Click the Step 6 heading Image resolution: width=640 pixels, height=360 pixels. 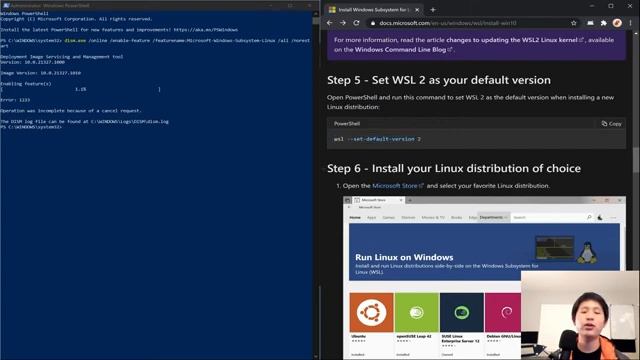(454, 168)
